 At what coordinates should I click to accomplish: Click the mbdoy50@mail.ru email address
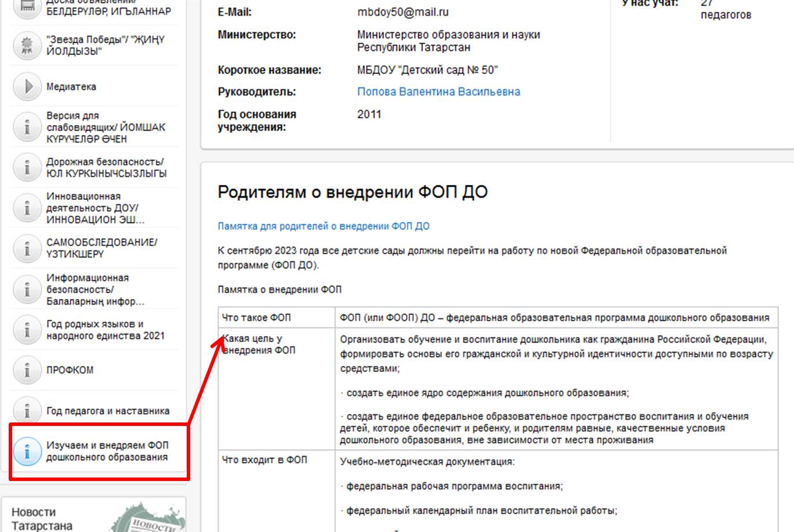[x=403, y=12]
